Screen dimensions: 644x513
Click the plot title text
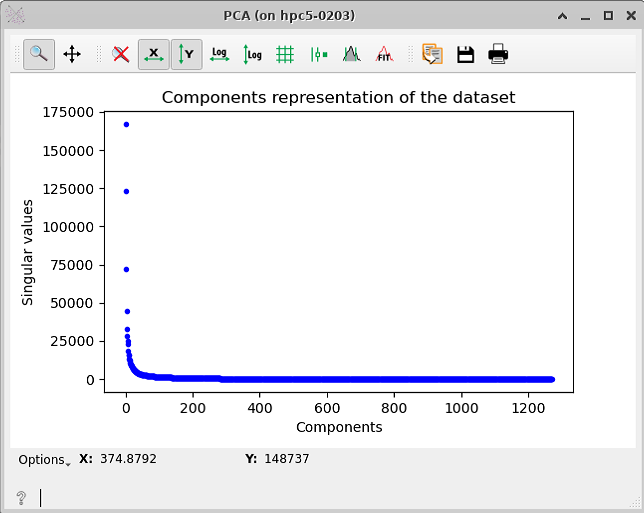click(338, 98)
